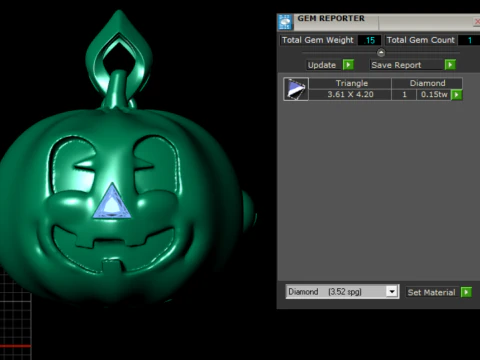Select the triangle gem on the pumpkin nose

click(x=112, y=202)
